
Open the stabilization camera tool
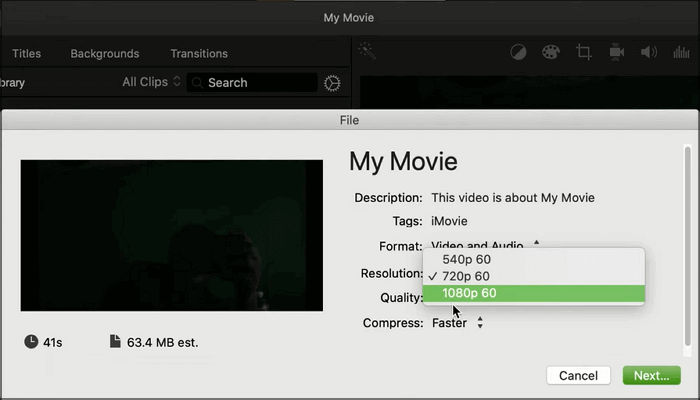click(x=617, y=52)
